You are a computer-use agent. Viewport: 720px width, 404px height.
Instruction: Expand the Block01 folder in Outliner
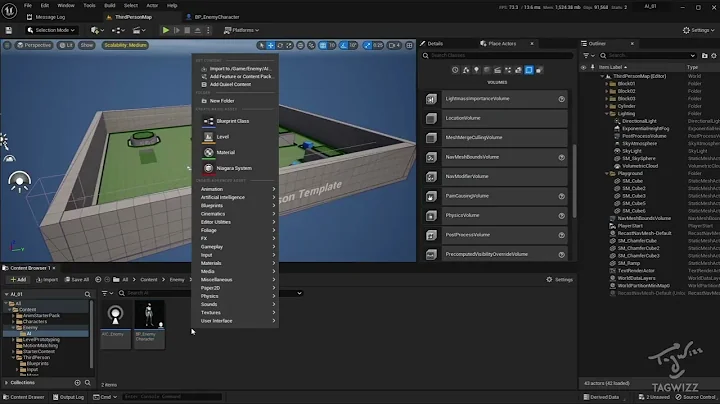pyautogui.click(x=607, y=84)
